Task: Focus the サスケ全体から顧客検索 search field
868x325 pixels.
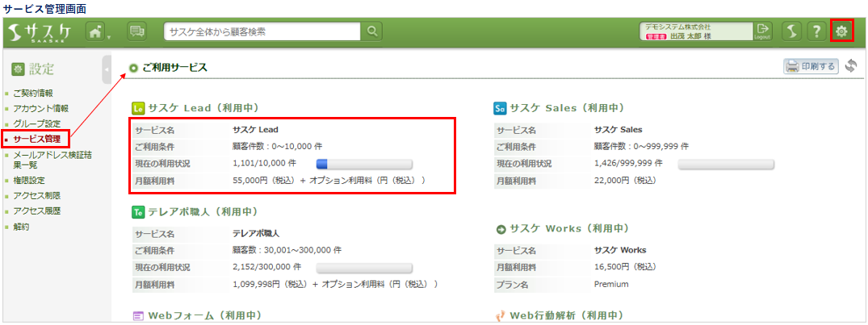Action: point(262,31)
